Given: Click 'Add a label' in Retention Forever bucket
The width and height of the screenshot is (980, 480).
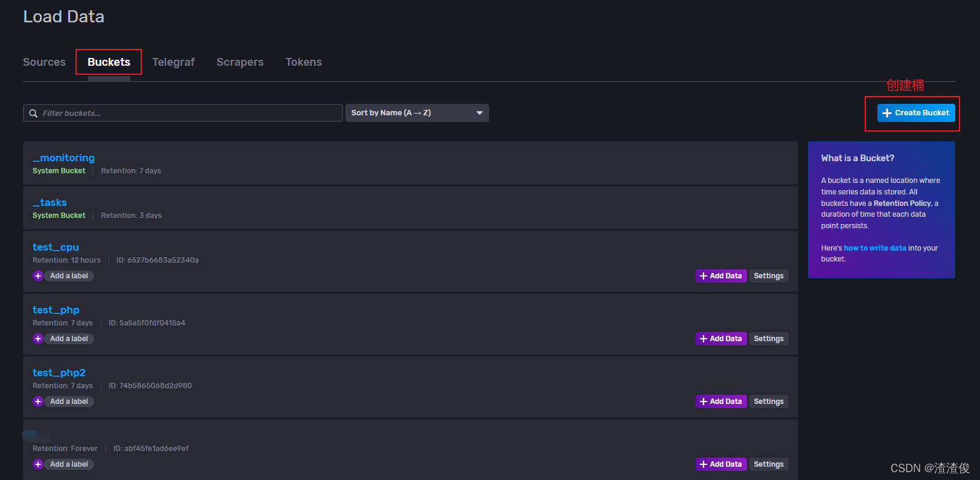Looking at the screenshot, I should [69, 464].
